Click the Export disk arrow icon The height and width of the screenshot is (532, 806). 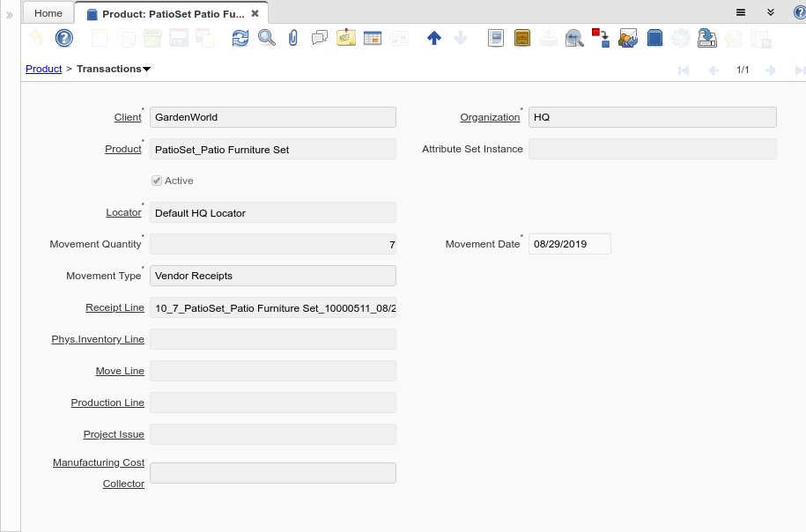tap(706, 38)
